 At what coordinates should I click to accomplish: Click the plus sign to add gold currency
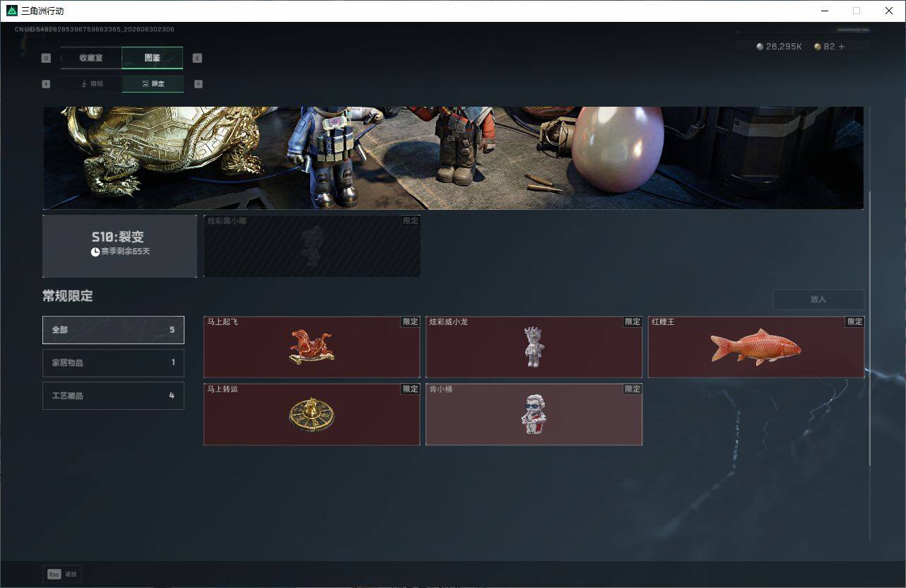(x=841, y=47)
